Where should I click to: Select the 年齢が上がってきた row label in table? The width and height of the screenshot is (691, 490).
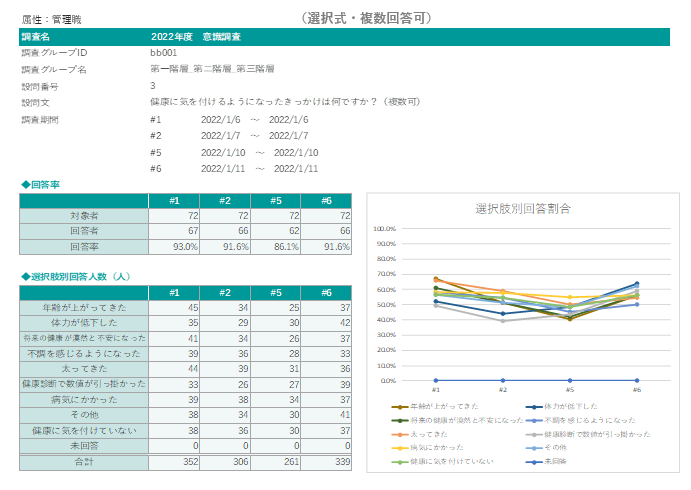[x=84, y=308]
